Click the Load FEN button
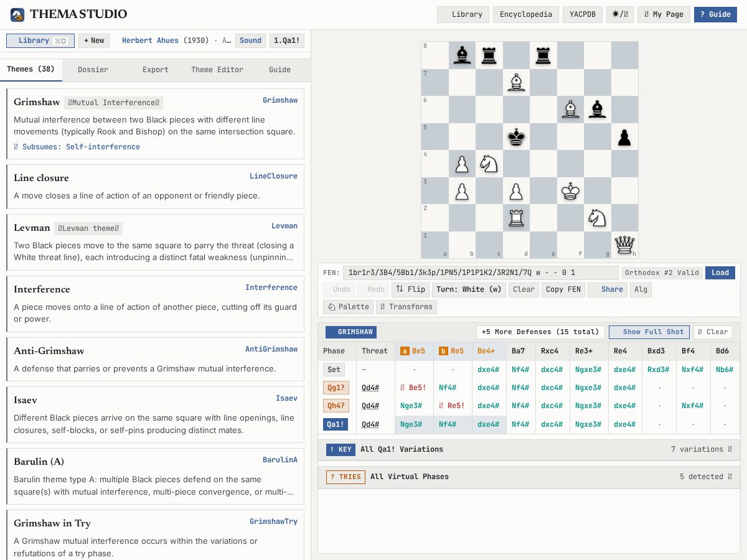 point(720,273)
